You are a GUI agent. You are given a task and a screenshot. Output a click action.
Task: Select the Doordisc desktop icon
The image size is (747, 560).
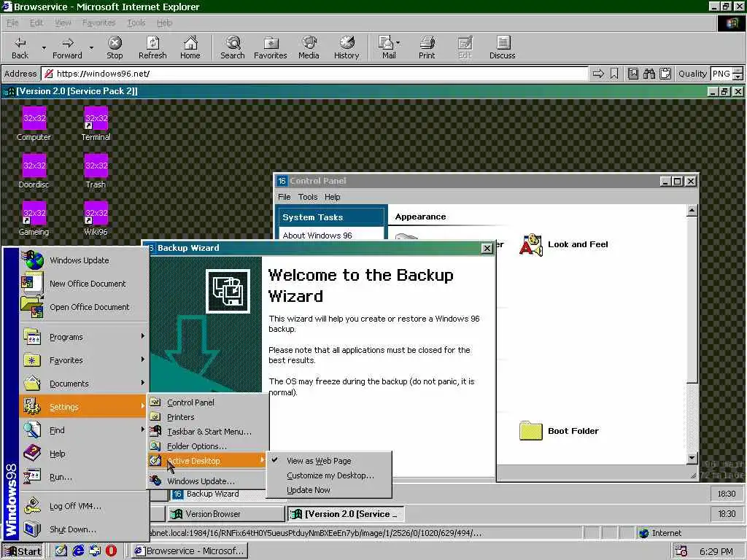[x=34, y=171]
